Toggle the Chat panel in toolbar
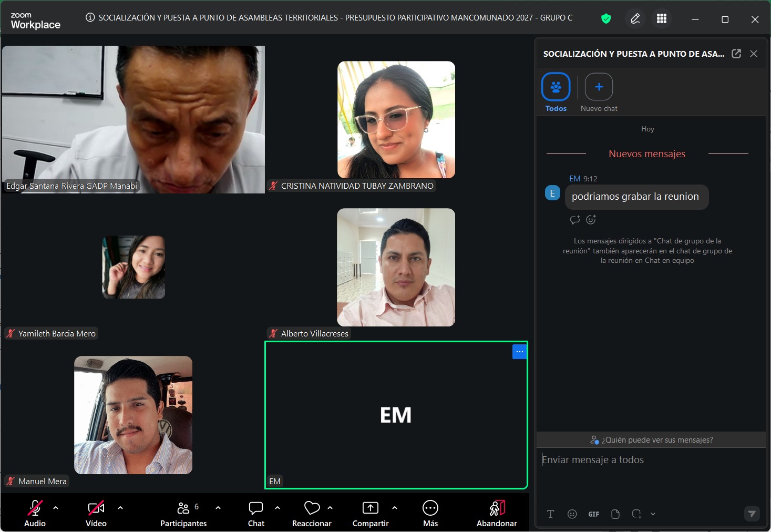Screen dimensions: 771x532 point(256,513)
